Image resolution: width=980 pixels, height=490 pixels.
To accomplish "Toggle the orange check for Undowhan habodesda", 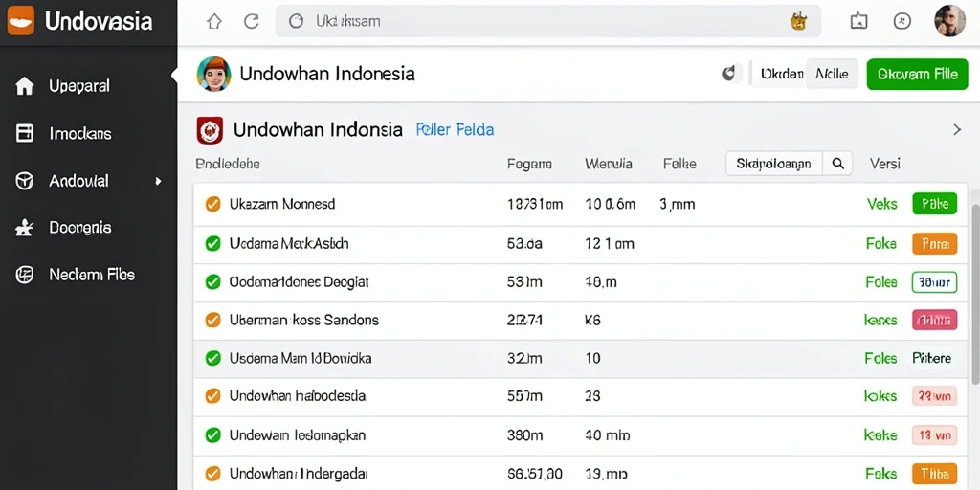I will [213, 395].
